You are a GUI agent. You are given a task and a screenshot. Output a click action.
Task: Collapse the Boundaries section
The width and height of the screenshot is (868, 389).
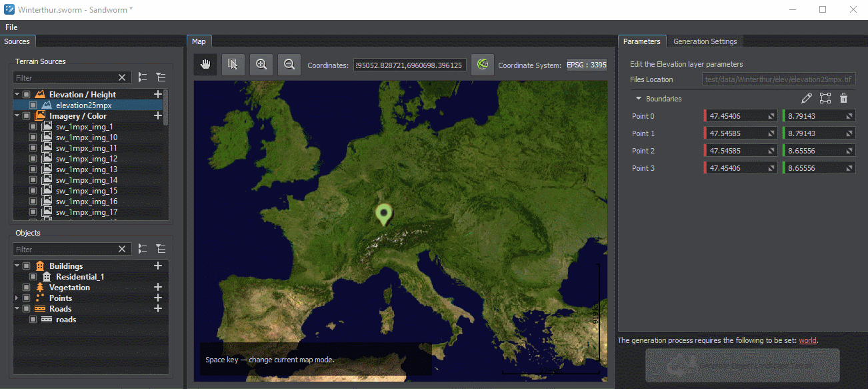tap(639, 99)
